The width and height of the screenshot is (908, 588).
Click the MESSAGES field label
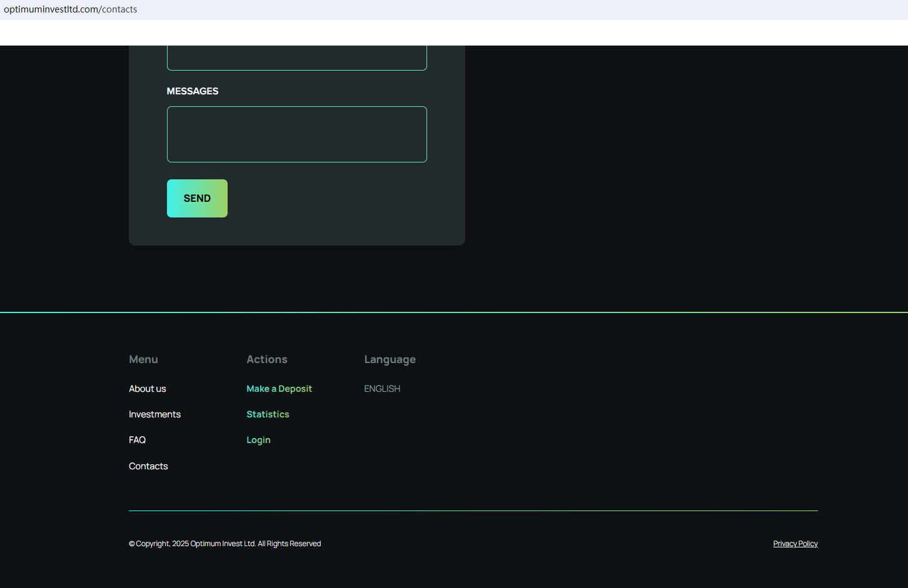pos(193,91)
